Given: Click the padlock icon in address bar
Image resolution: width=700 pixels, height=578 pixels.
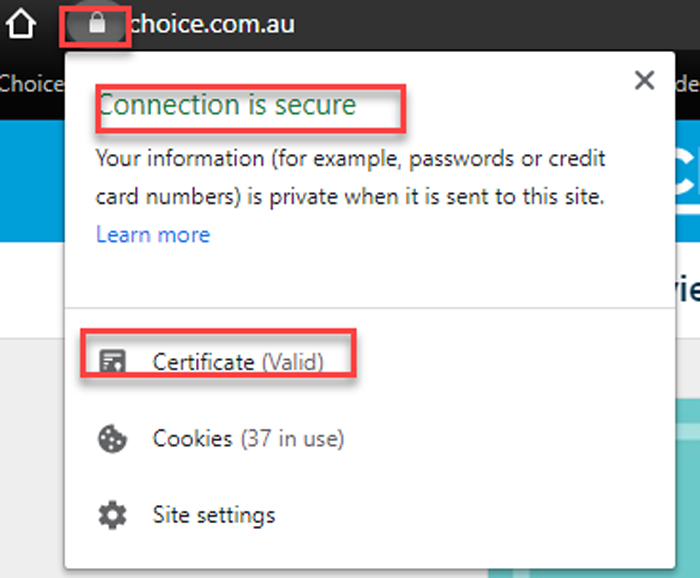Looking at the screenshot, I should point(97,24).
